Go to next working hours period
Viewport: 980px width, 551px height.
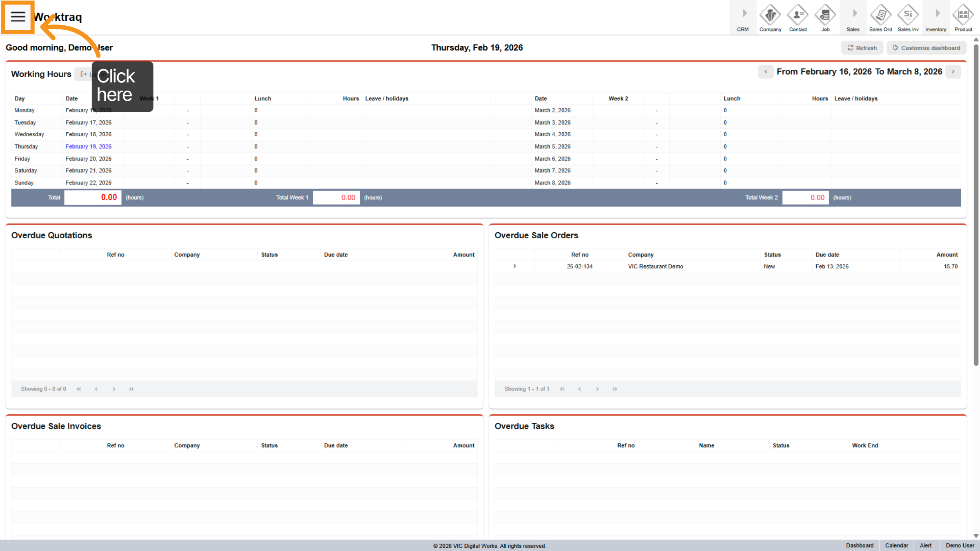point(953,72)
